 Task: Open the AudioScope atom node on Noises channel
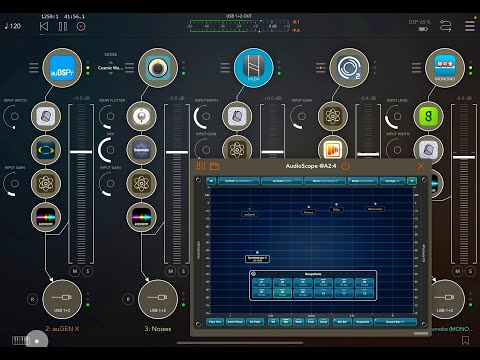click(x=142, y=183)
